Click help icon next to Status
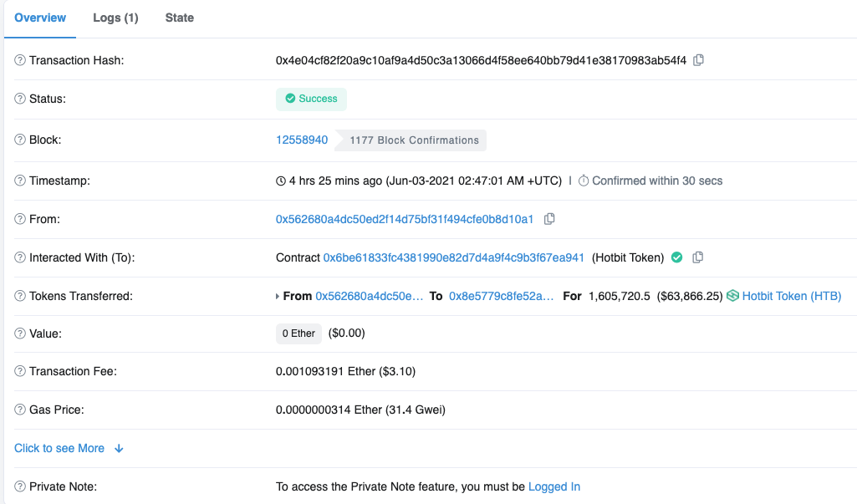The width and height of the screenshot is (857, 504). click(x=20, y=99)
